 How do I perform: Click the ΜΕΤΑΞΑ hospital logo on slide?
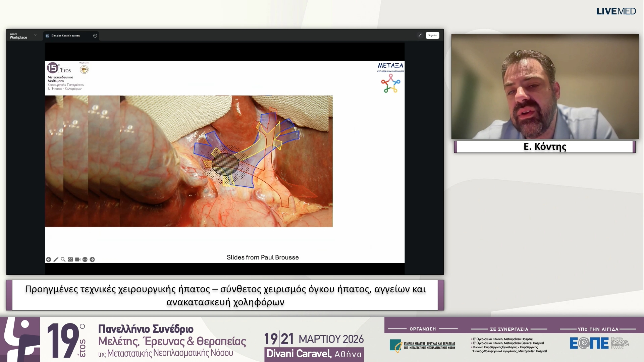coord(390,77)
